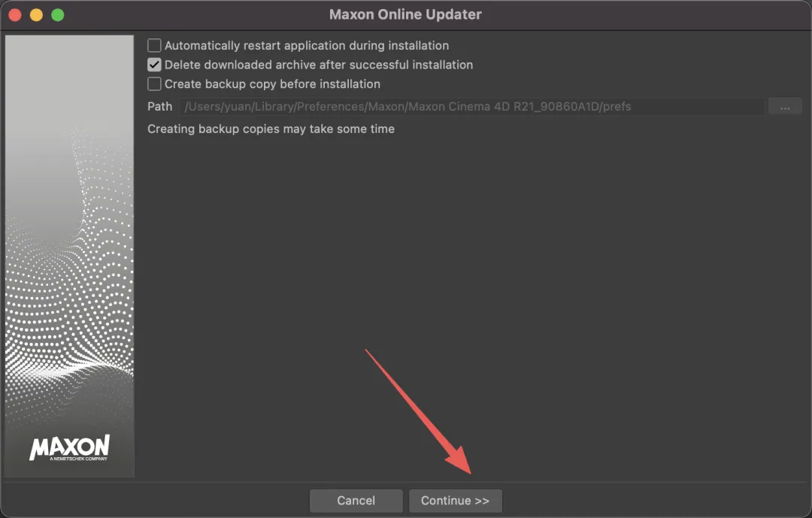Click the Maxon logo
Image resolution: width=812 pixels, height=518 pixels.
coord(69,447)
